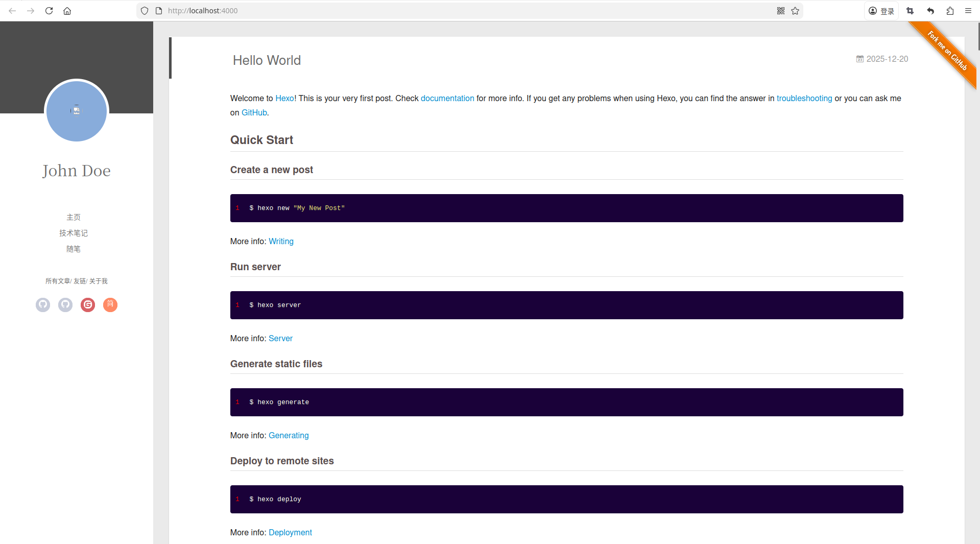Click the Fork me on GitHub ribbon

pyautogui.click(x=947, y=51)
